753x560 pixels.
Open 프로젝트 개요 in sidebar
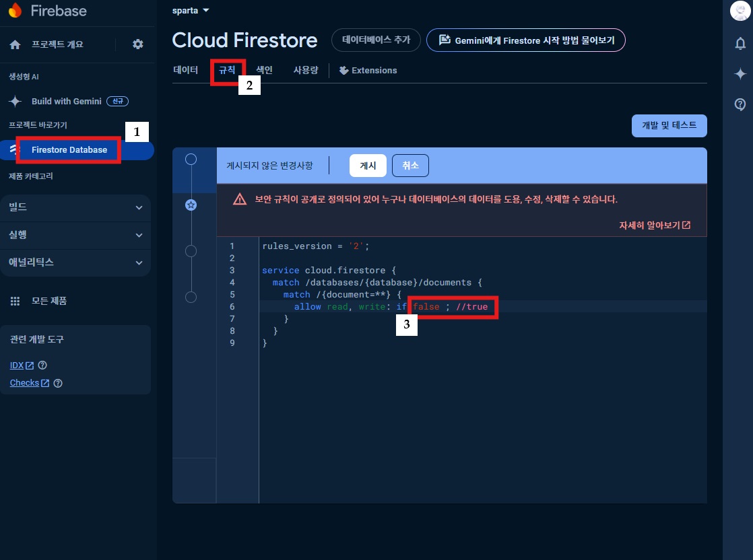click(x=57, y=44)
